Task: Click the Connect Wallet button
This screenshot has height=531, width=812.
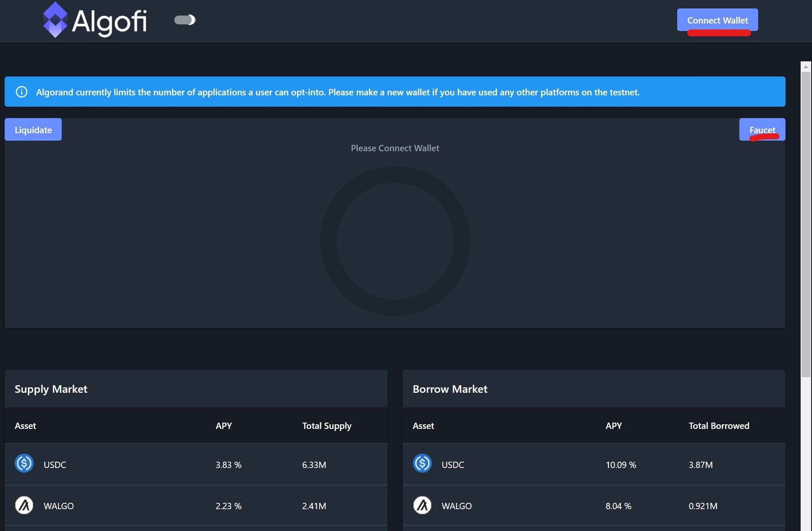Action: (x=717, y=20)
